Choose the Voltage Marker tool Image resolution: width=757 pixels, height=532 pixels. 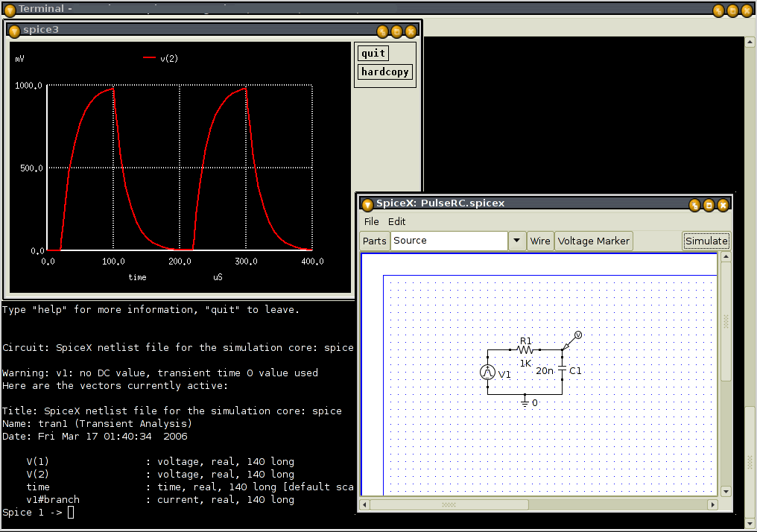tap(594, 241)
